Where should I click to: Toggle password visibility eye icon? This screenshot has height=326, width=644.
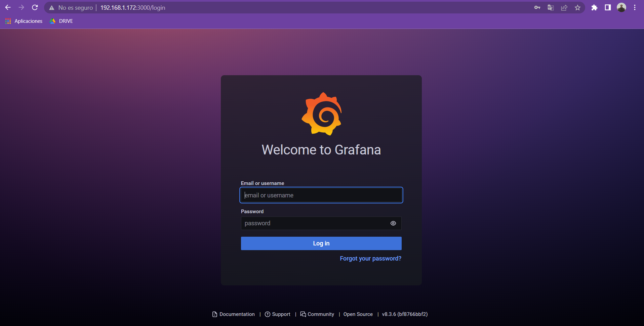[x=393, y=223]
